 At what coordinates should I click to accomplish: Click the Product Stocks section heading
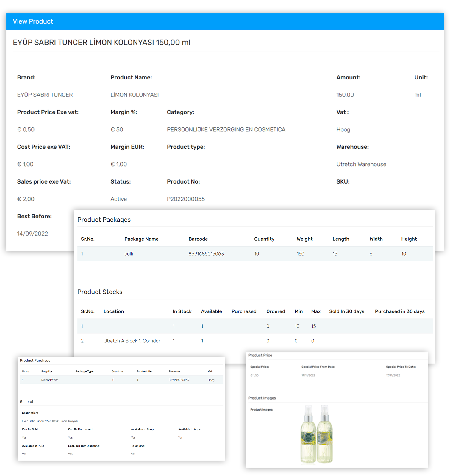100,292
